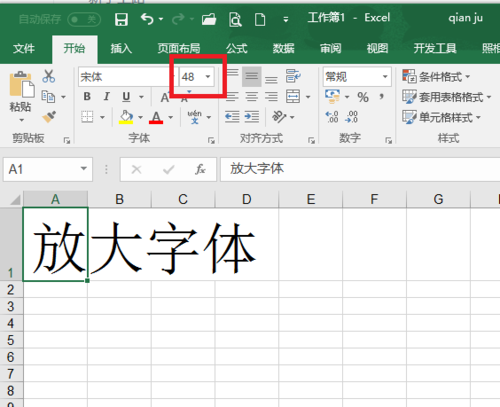Apply yellow fill color bucket
This screenshot has width=500, height=407.
(126, 117)
